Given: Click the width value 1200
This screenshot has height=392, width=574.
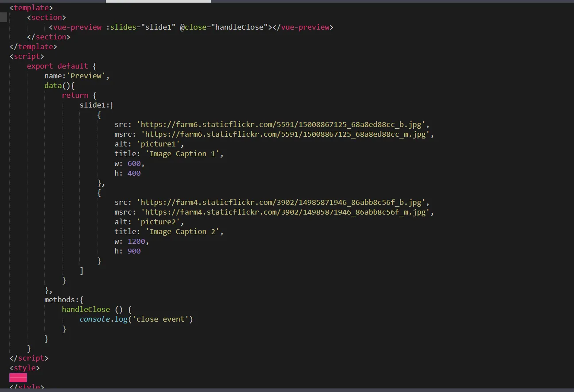Looking at the screenshot, I should (x=136, y=241).
